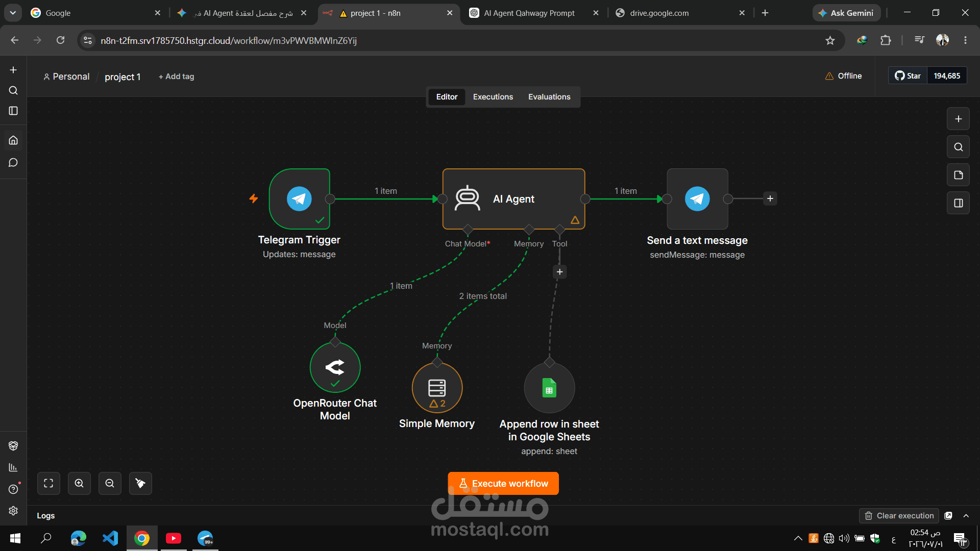Click the canvas add node plus button
980x551 pixels.
pos(958,119)
